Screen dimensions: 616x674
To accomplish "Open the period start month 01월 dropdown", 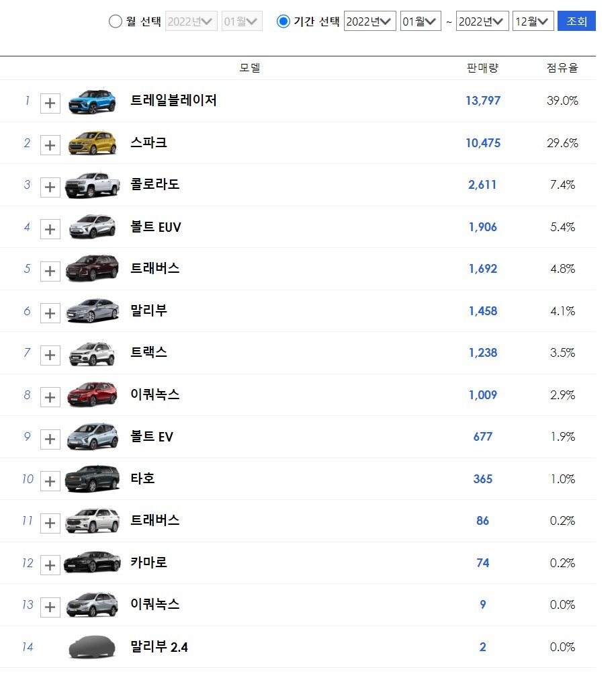I will [421, 21].
